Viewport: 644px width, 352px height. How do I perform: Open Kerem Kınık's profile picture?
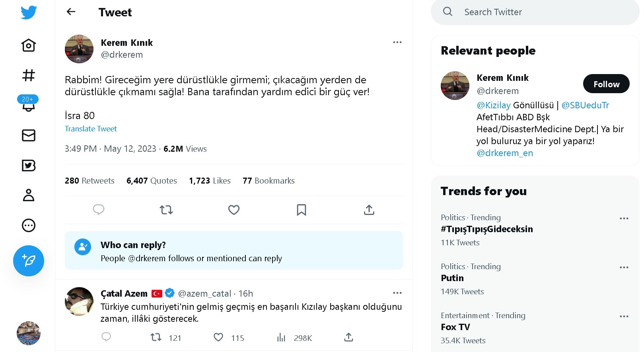tap(79, 49)
